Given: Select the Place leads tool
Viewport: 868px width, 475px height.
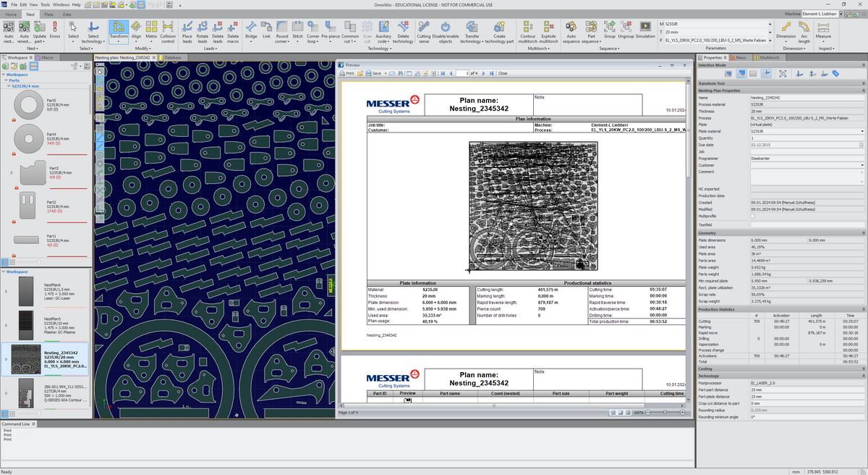Looking at the screenshot, I should click(x=187, y=32).
